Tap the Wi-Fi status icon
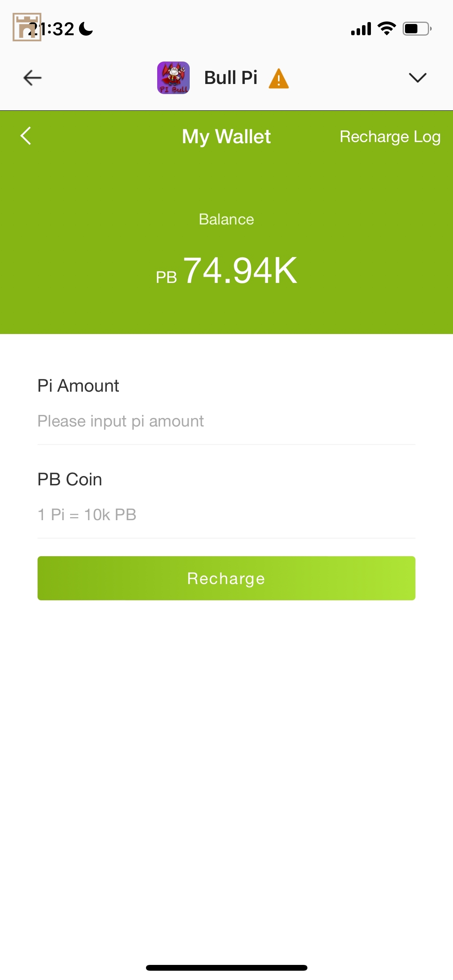The image size is (453, 980). pos(386,29)
